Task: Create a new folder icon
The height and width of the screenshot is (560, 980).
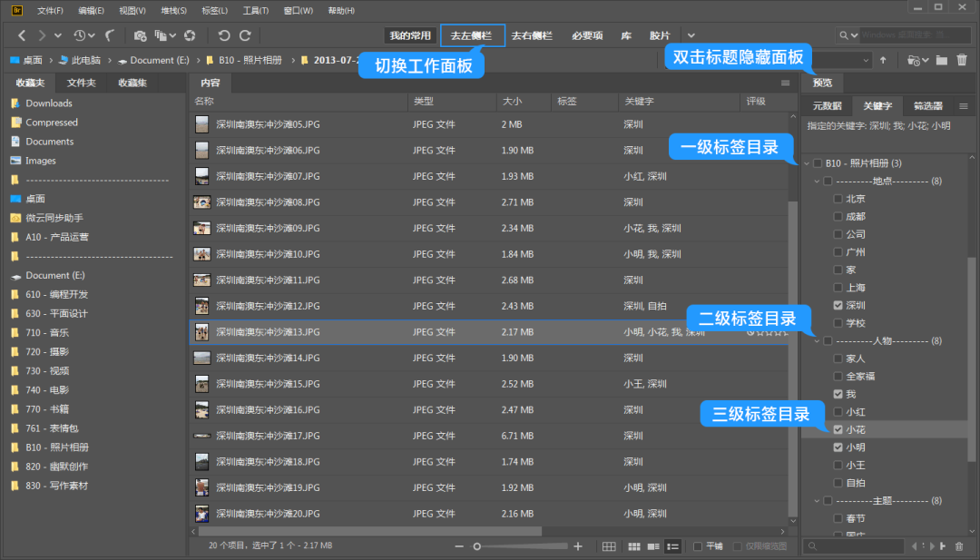Action: click(x=942, y=60)
